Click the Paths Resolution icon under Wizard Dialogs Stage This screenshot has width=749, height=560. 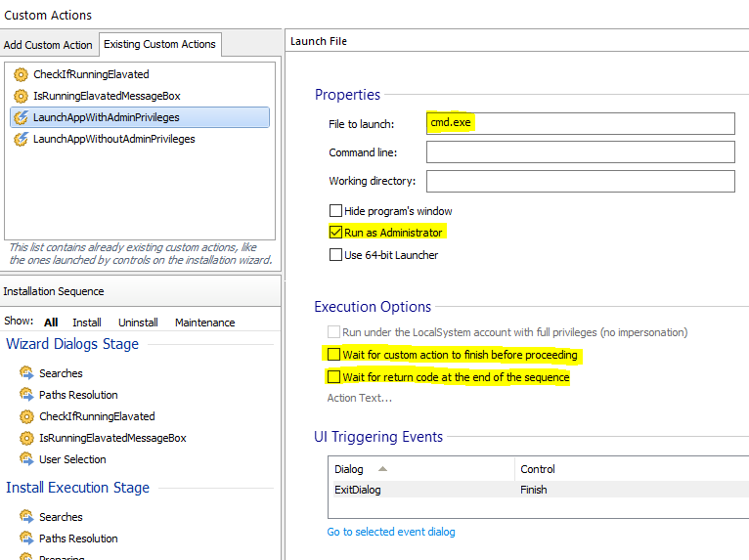point(26,395)
